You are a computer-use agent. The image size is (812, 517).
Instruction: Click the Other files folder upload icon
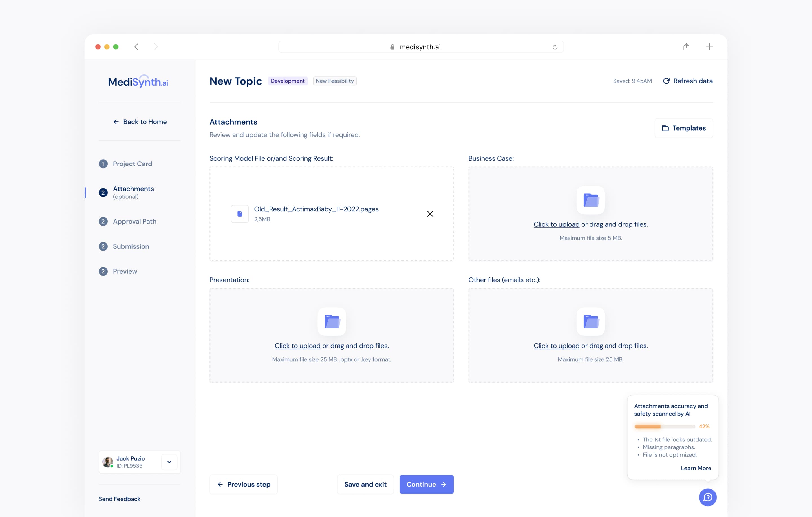pyautogui.click(x=590, y=321)
